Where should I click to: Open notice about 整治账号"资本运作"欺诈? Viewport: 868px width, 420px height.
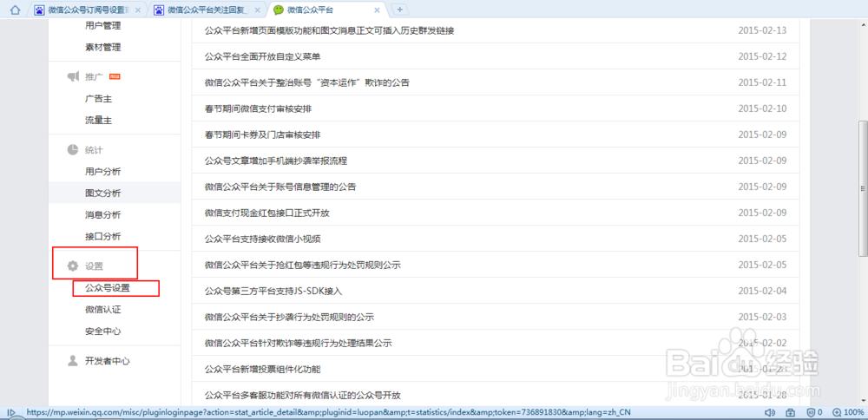[306, 82]
